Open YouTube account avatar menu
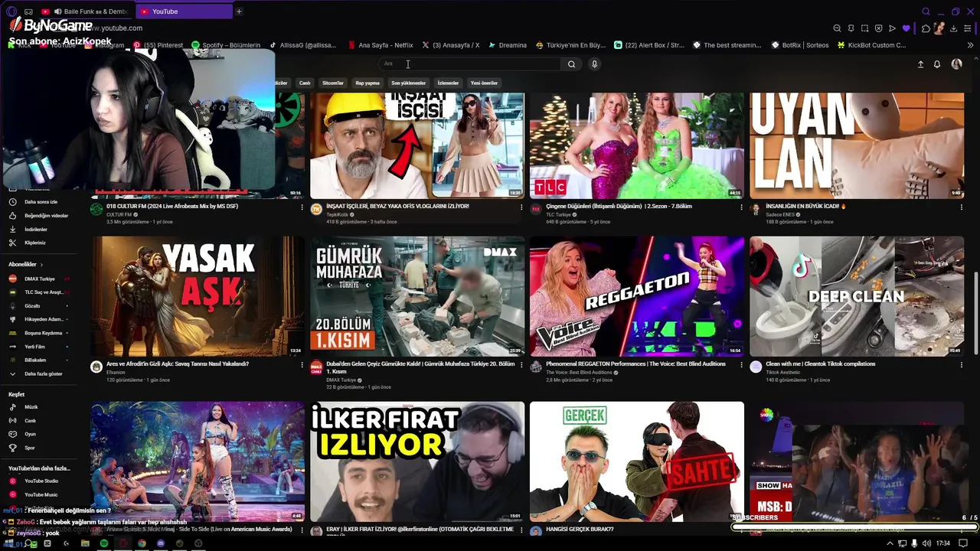Screen dimensions: 980x551 click(956, 64)
